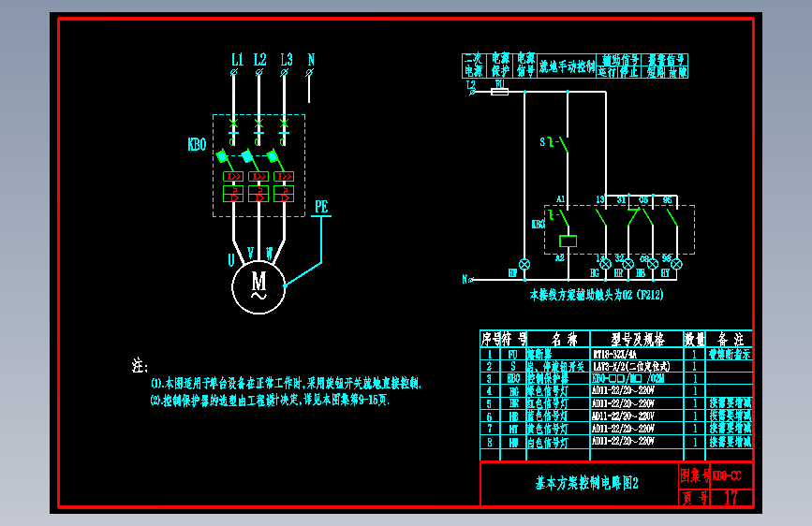Click the HG indicator lamp symbol
This screenshot has height=526, width=812.
pos(605,264)
